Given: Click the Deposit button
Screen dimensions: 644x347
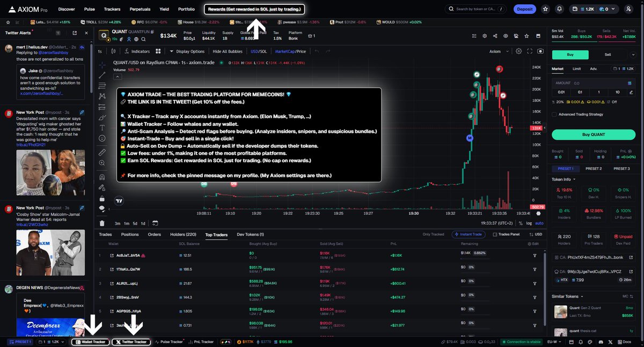Looking at the screenshot, I should [x=524, y=9].
